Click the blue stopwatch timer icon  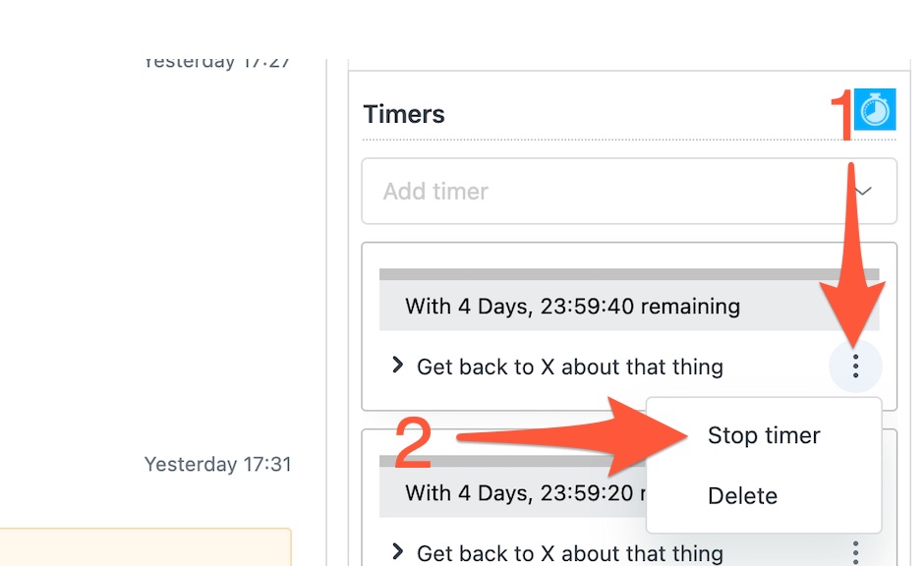tap(875, 109)
